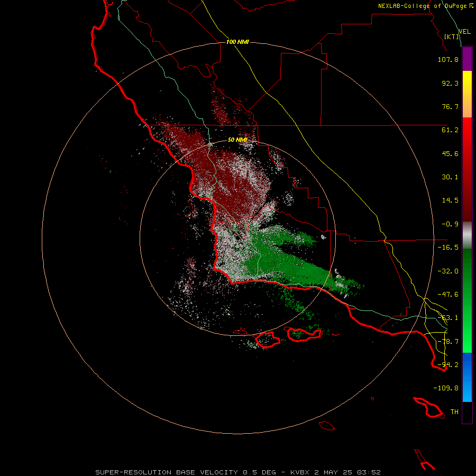The image size is (476, 476).
Task: Click the 107.8 velocity scale value
Action: pos(448,59)
